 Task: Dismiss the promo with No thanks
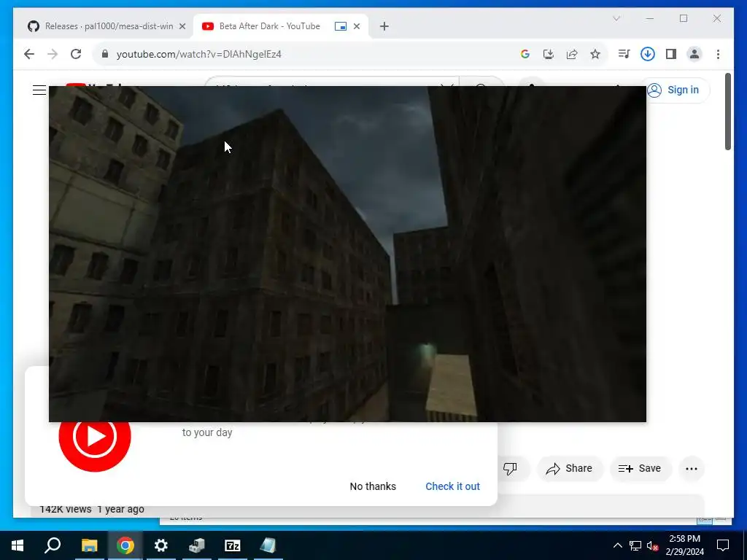click(x=373, y=486)
